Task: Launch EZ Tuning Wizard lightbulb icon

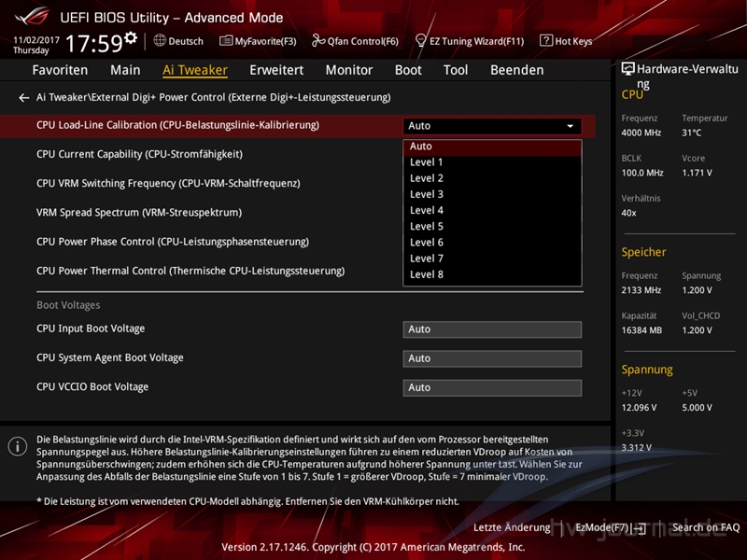Action: (x=421, y=40)
